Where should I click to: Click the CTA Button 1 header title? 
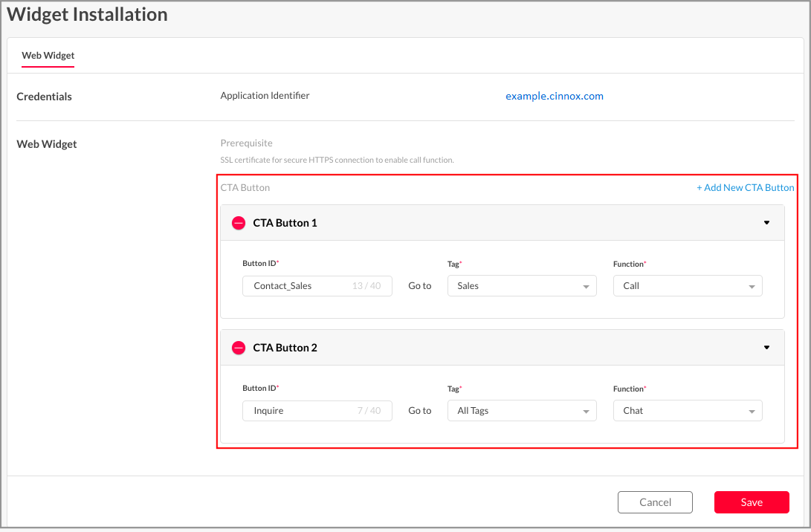pyautogui.click(x=285, y=223)
